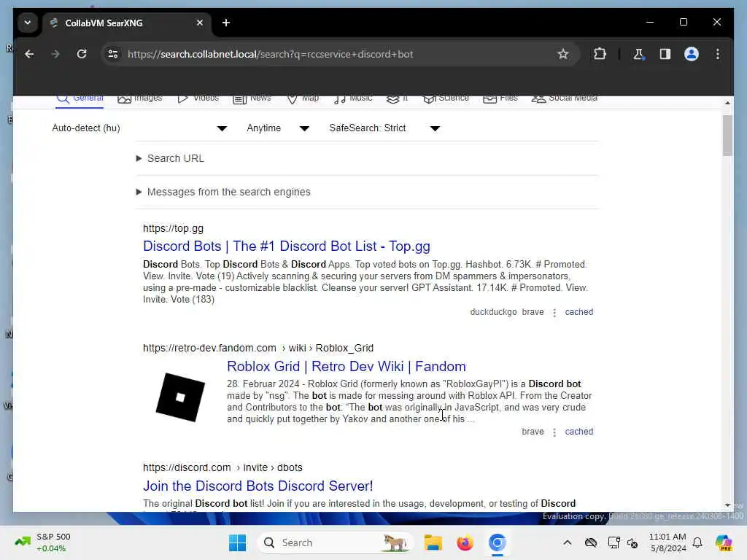Switch to the IT search category
Image resolution: width=747 pixels, height=560 pixels.
[398, 98]
